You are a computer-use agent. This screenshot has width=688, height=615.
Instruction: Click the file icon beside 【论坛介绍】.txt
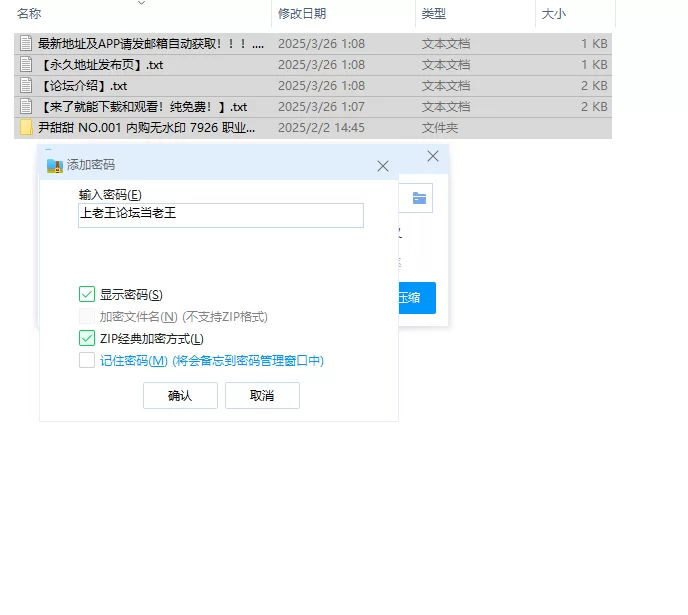tap(26, 86)
